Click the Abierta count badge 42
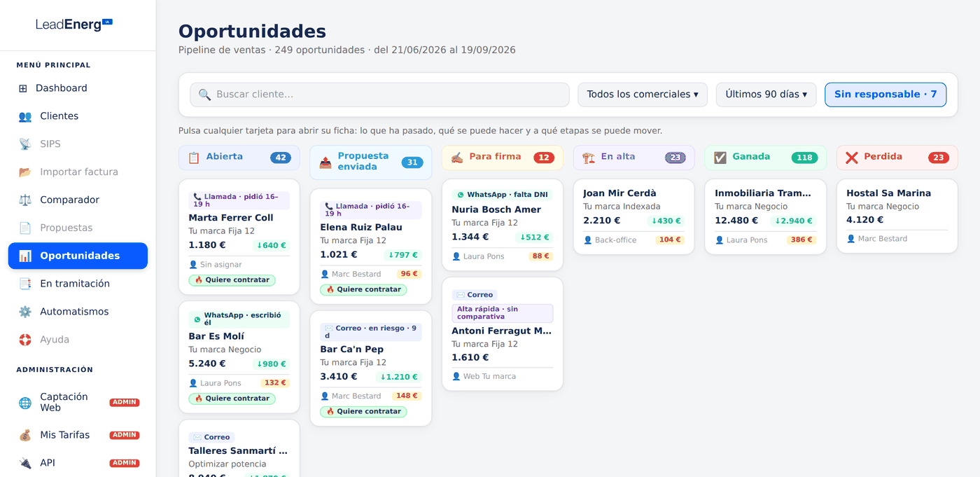The image size is (980, 477). [281, 158]
